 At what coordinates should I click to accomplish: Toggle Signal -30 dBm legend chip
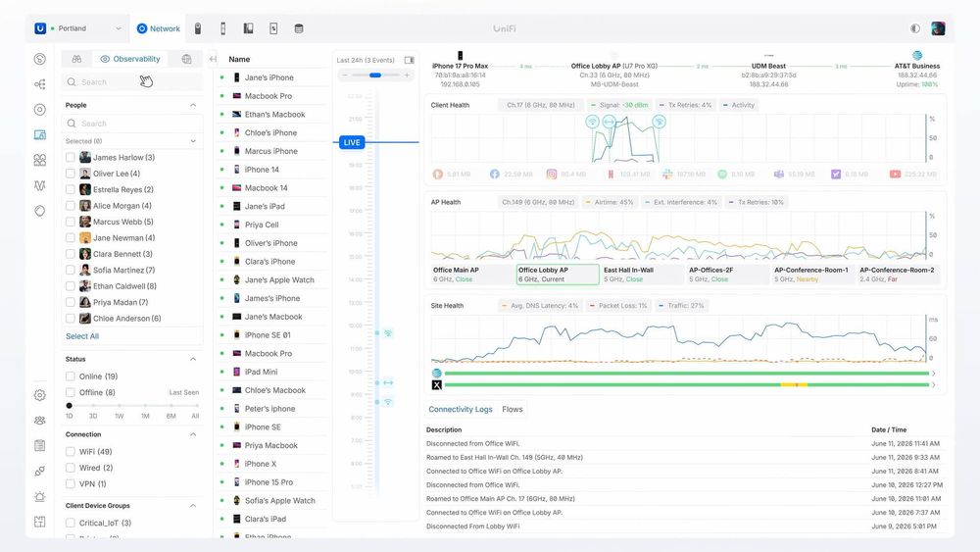[x=618, y=105]
